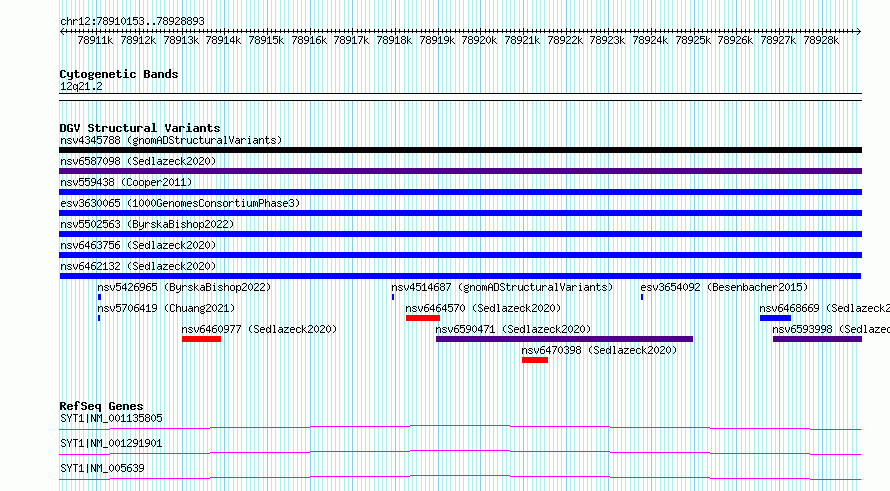Open variant nsv4345788 gnomADStructuralVariants label

[171, 140]
